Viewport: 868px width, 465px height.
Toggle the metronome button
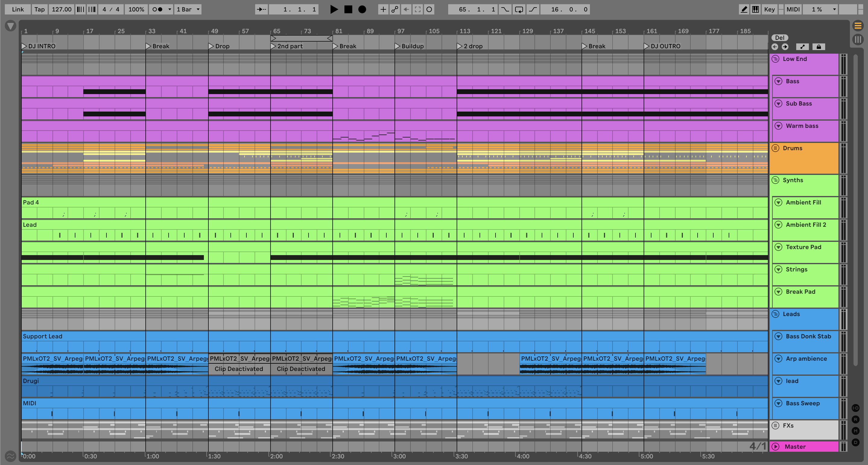(157, 9)
